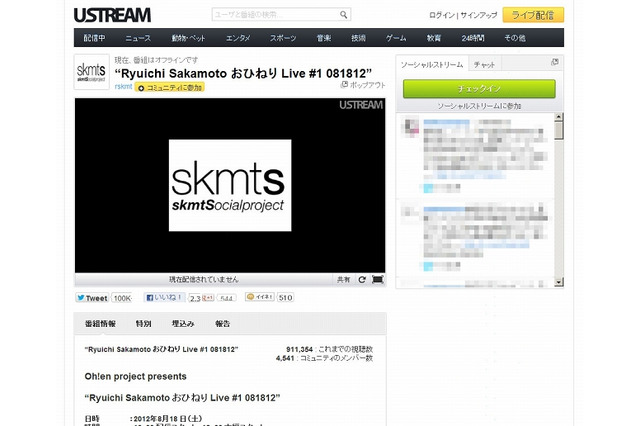
Task: Click the 100K tweet count
Action: [x=122, y=298]
